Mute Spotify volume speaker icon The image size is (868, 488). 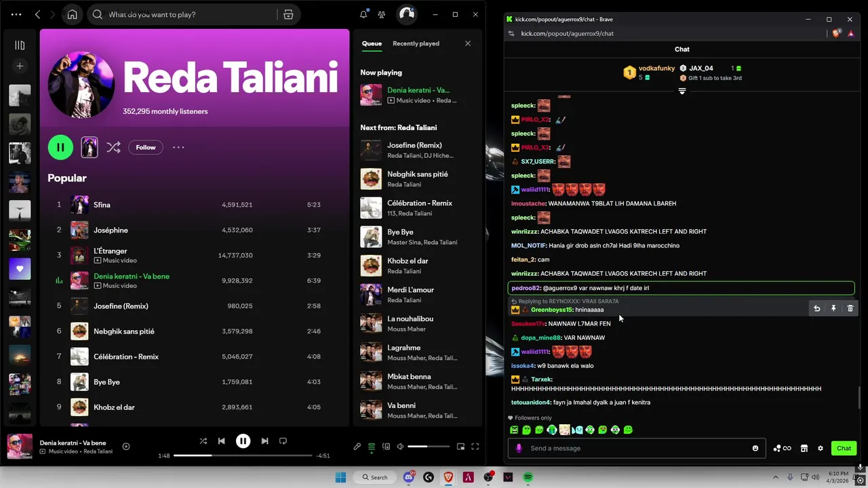point(400,447)
